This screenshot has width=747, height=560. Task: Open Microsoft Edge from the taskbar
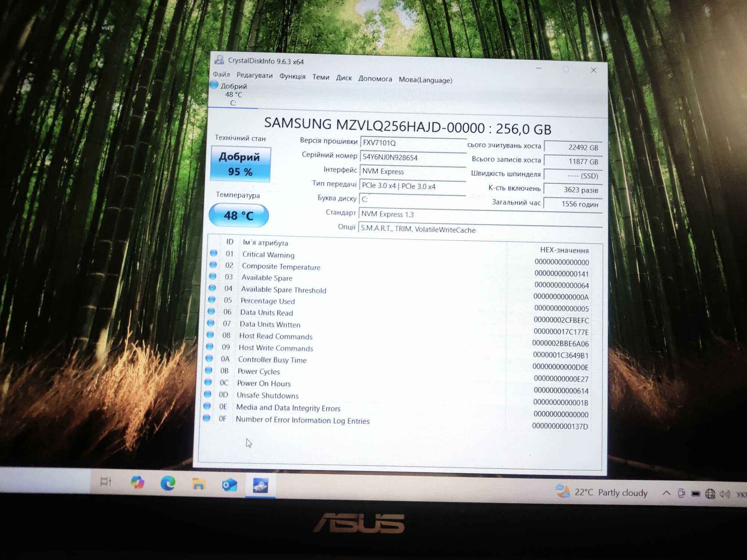click(168, 483)
